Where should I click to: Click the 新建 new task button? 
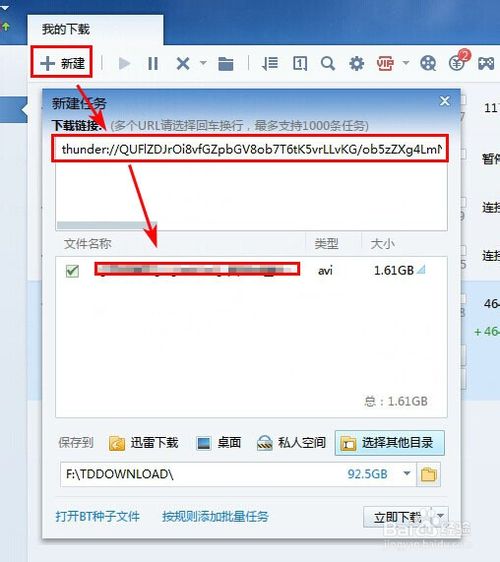point(62,63)
